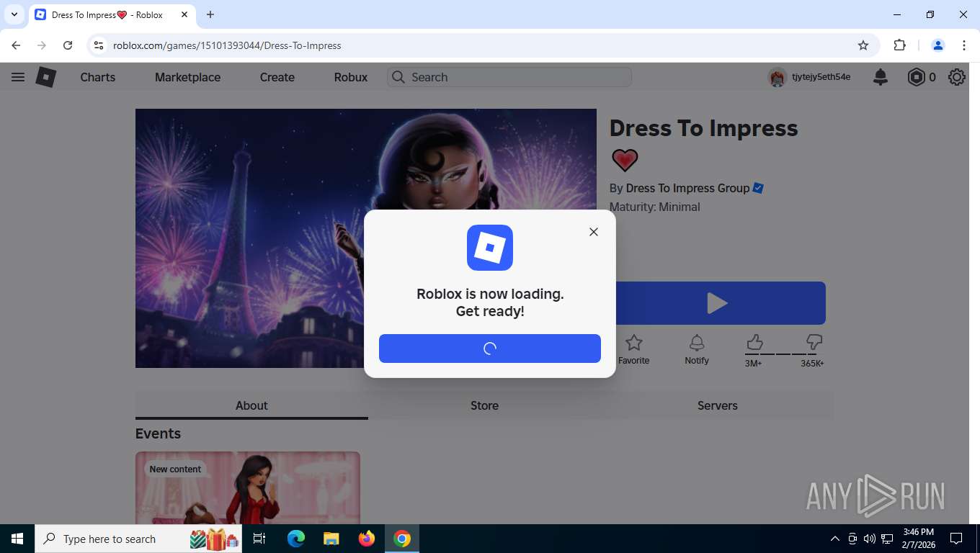Image resolution: width=980 pixels, height=553 pixels.
Task: Open the Chrome profile button
Action: (938, 45)
